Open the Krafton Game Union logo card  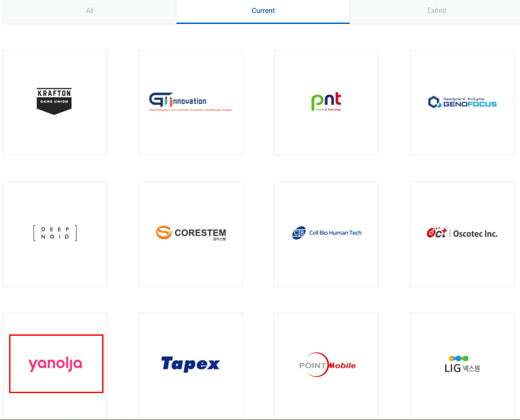[55, 103]
